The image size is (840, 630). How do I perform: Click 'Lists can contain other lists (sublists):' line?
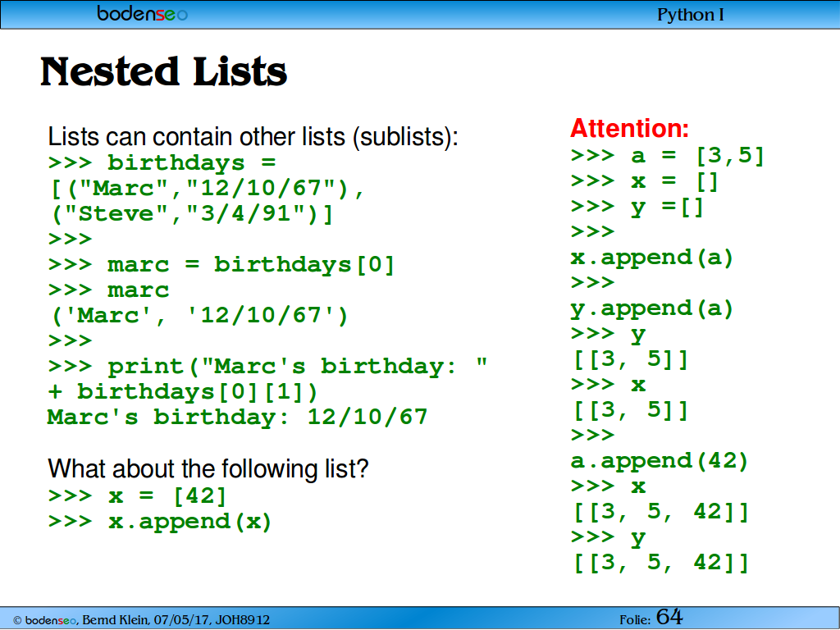[x=253, y=137]
